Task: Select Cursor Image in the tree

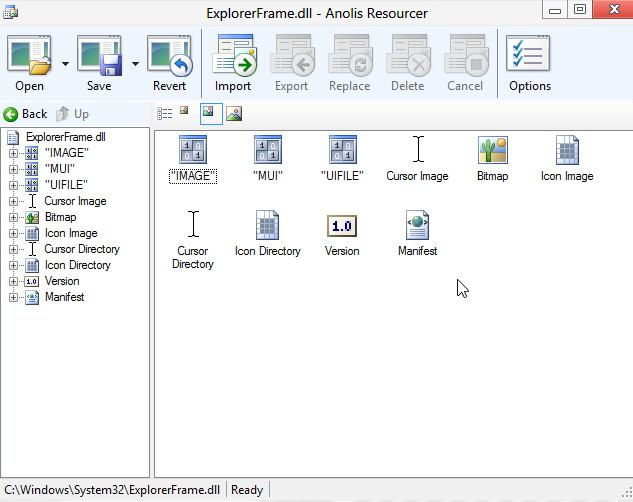Action: point(75,201)
